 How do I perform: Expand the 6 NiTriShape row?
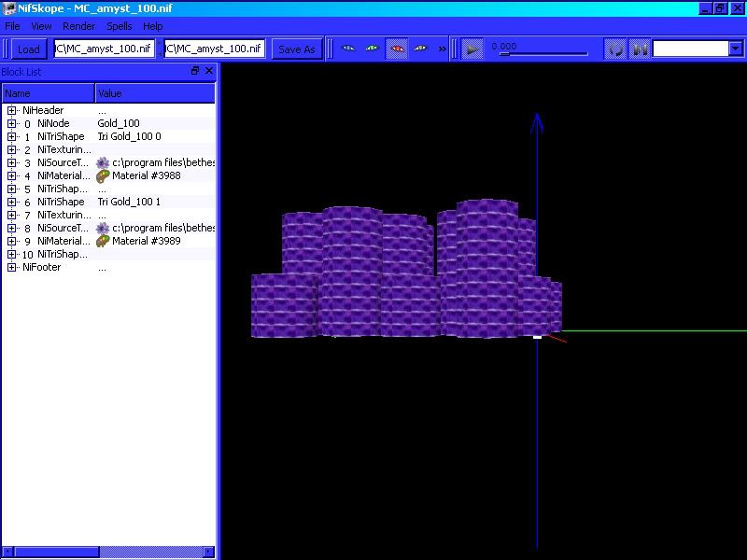click(11, 203)
